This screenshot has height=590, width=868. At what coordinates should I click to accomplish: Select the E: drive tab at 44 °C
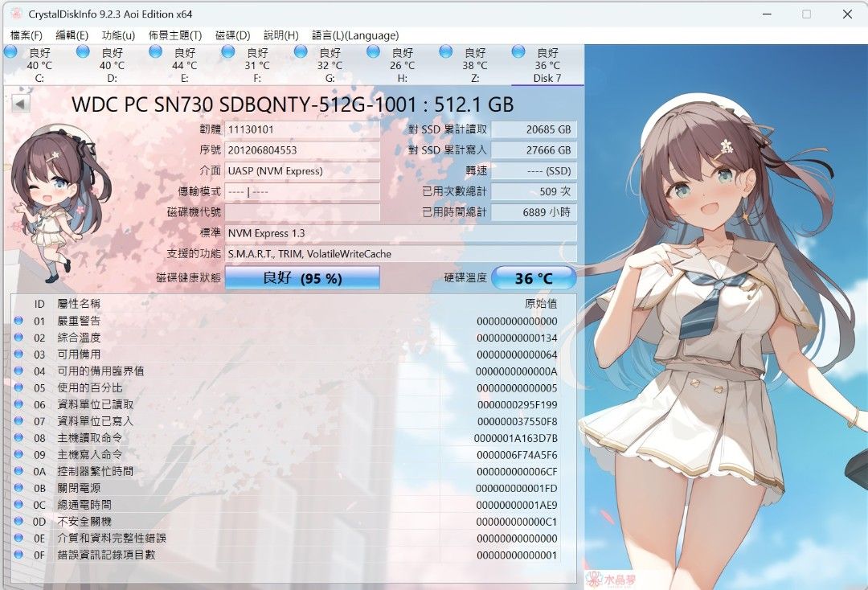(184, 65)
